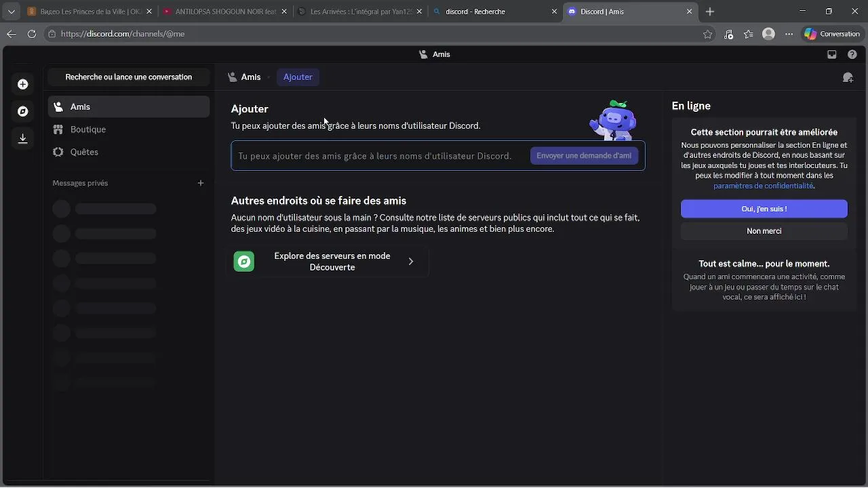
Task: Open Copilot Conversation button
Action: (x=832, y=34)
